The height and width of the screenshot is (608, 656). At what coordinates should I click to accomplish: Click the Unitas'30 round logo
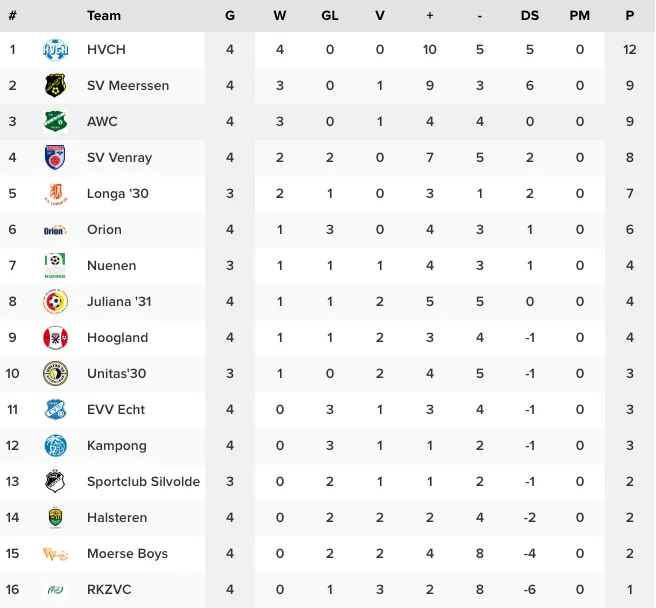point(55,374)
